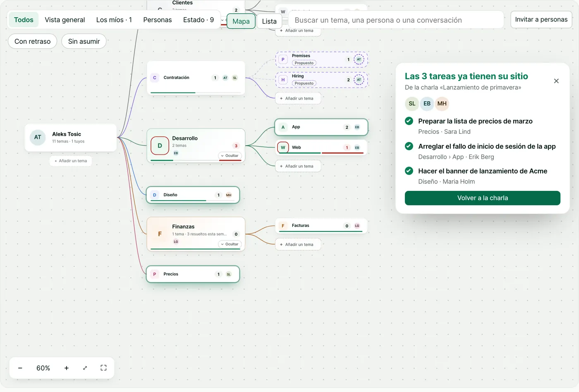Click «Añadir un tema» below Hiring
579x392 pixels.
tap(298, 99)
